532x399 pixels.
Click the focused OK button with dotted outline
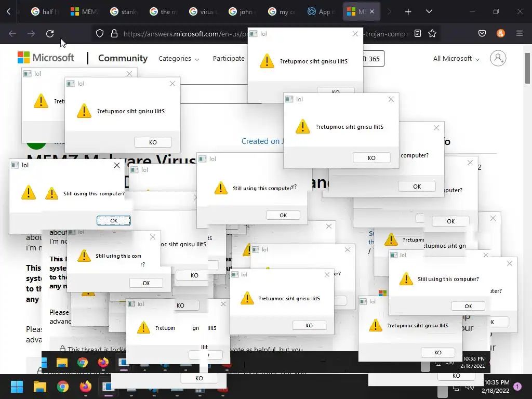coord(114,220)
